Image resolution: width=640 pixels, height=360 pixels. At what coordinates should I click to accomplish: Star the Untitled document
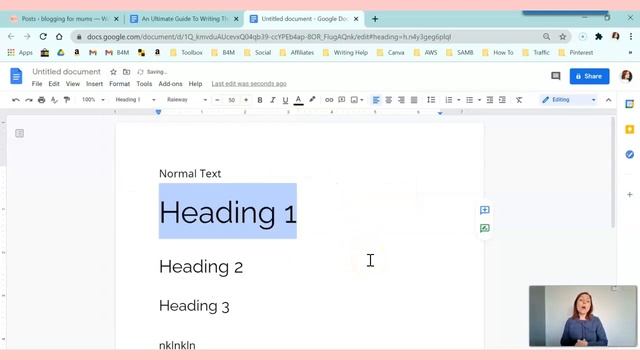113,72
